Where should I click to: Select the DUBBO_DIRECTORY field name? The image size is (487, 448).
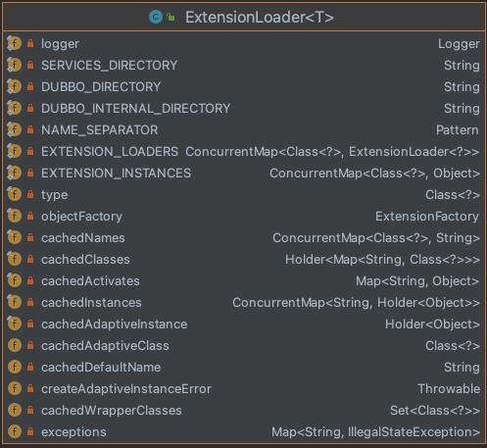[101, 87]
